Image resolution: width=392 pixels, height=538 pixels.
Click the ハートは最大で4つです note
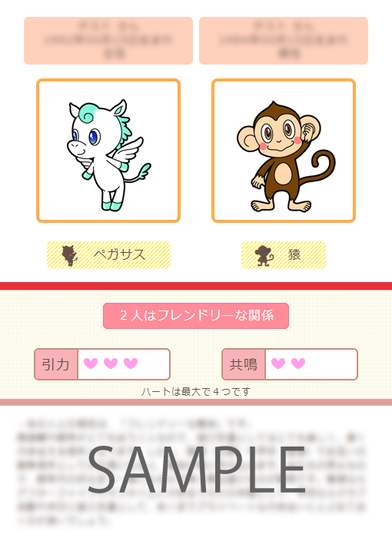196,391
